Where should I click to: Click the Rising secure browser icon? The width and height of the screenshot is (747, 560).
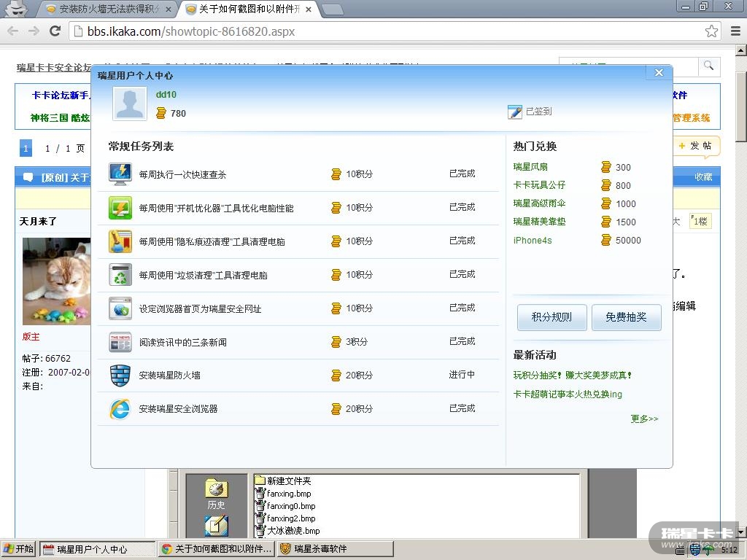tap(120, 408)
